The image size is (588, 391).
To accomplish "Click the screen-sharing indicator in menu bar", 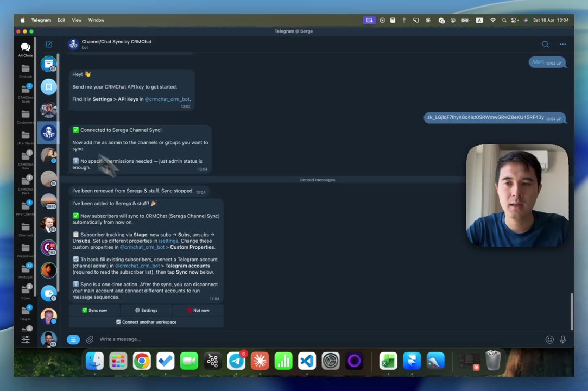I will point(369,20).
